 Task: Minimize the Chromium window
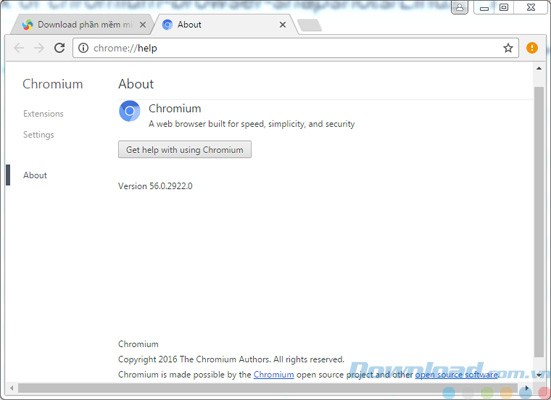point(484,8)
